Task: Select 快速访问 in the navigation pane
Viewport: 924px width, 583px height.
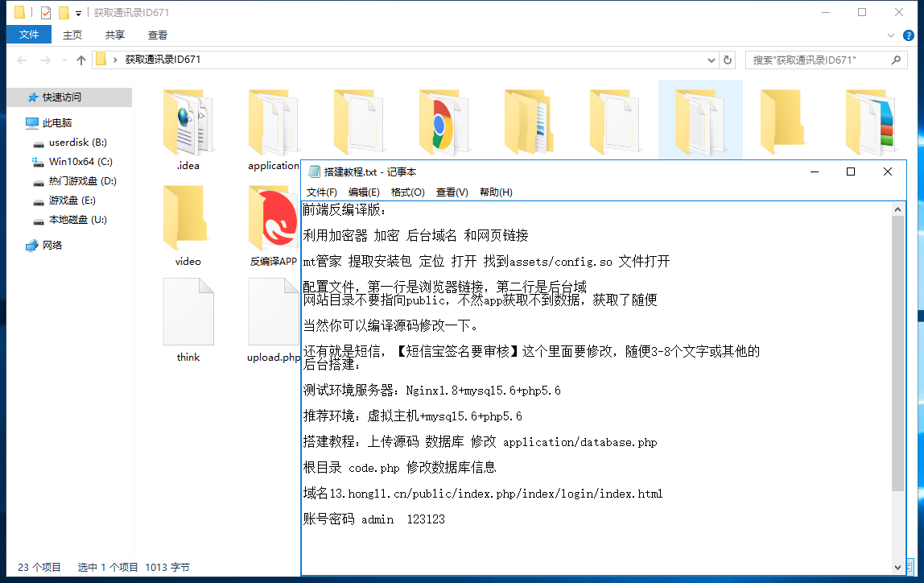Action: click(62, 97)
